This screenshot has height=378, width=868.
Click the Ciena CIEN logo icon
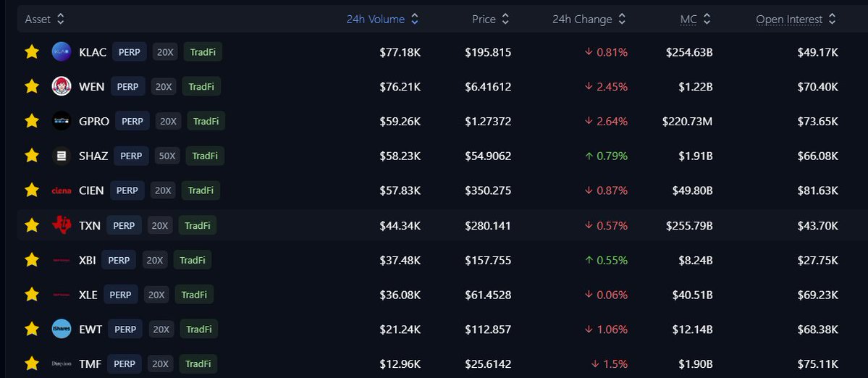tap(62, 190)
